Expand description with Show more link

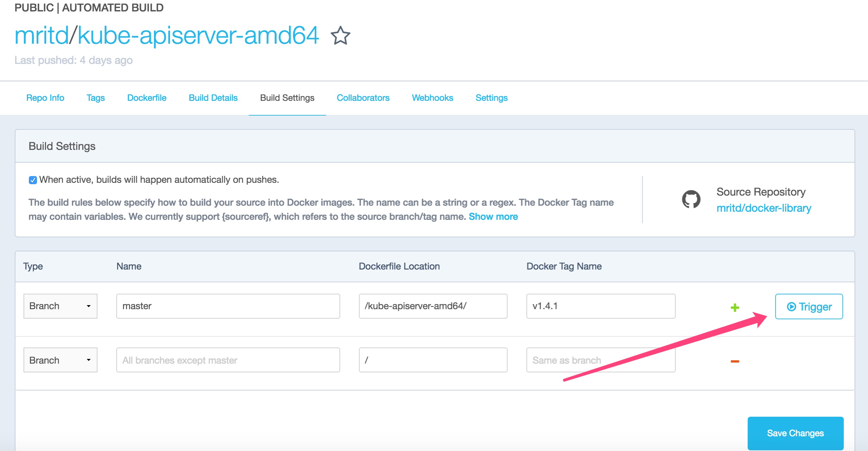(x=493, y=216)
